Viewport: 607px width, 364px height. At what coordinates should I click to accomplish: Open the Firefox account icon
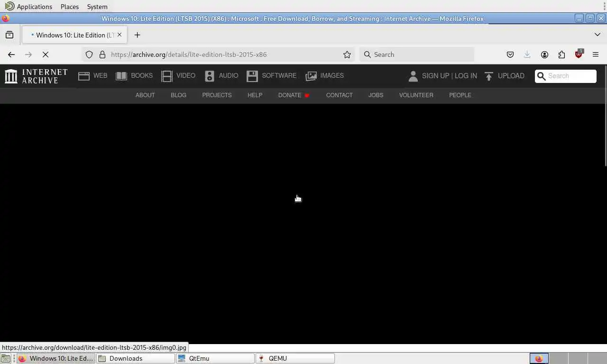pyautogui.click(x=544, y=55)
